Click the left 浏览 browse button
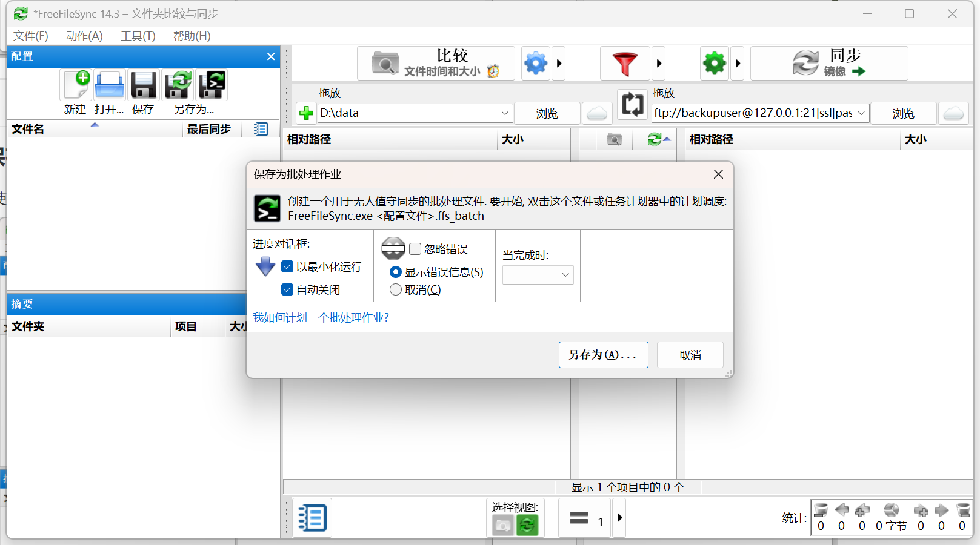This screenshot has height=545, width=980. (547, 113)
